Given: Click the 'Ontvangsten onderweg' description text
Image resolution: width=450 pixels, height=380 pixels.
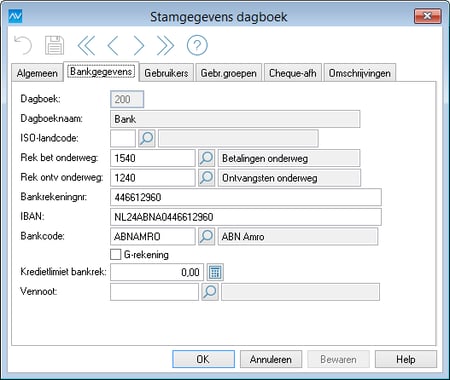Looking at the screenshot, I should [x=270, y=178].
